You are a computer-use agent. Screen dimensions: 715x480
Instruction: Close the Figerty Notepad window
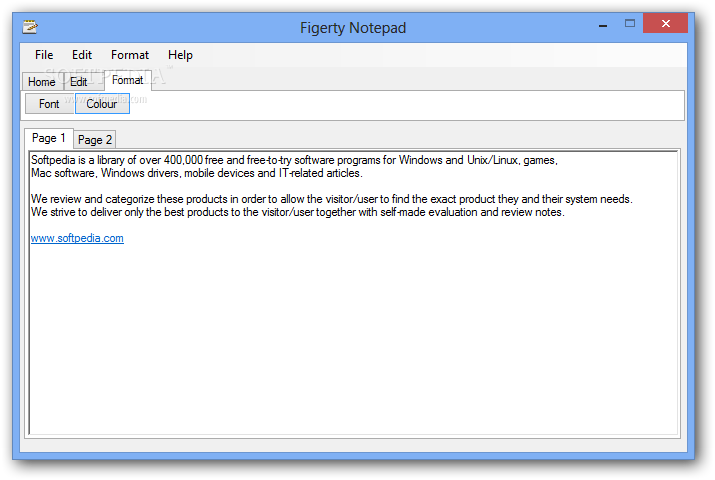[665, 23]
